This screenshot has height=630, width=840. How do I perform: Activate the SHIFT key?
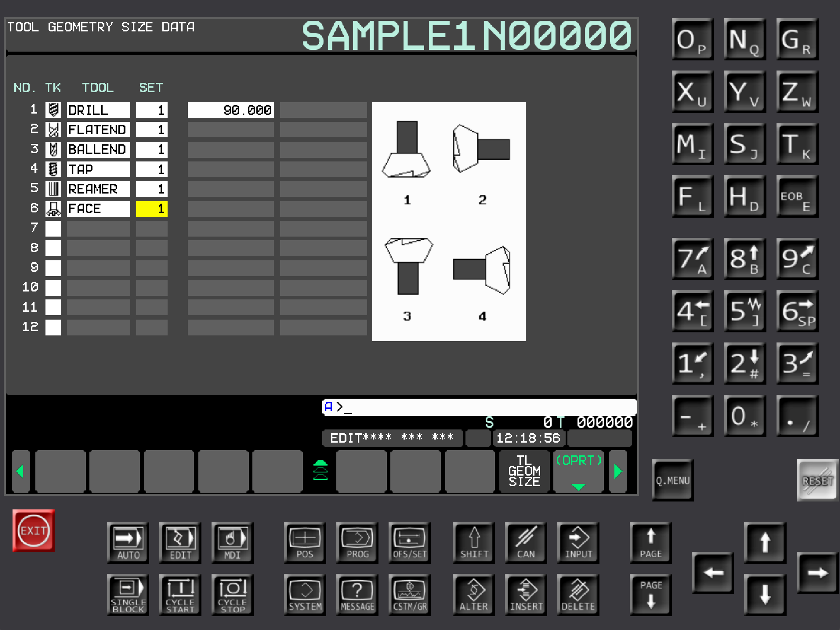(474, 542)
